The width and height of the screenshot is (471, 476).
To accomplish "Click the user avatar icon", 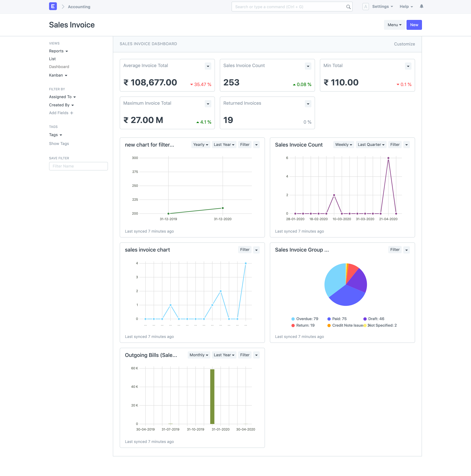I will (366, 7).
